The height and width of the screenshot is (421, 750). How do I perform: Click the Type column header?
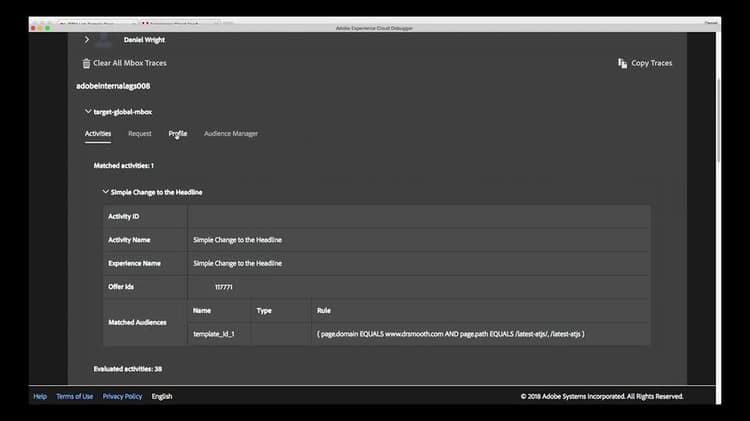pos(264,310)
